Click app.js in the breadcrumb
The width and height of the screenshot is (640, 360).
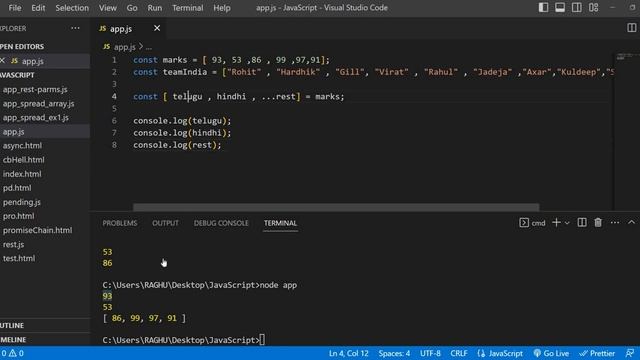click(124, 47)
